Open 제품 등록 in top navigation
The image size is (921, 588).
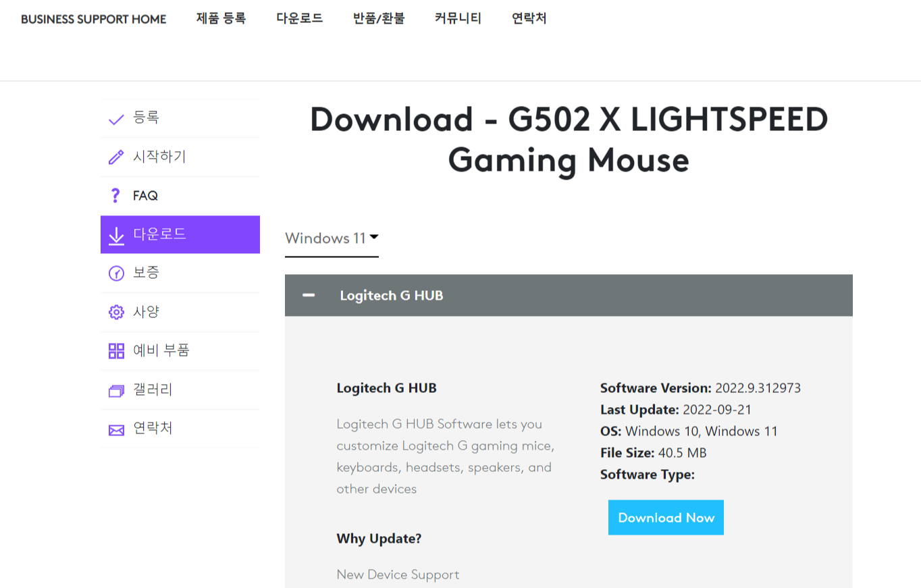tap(221, 18)
